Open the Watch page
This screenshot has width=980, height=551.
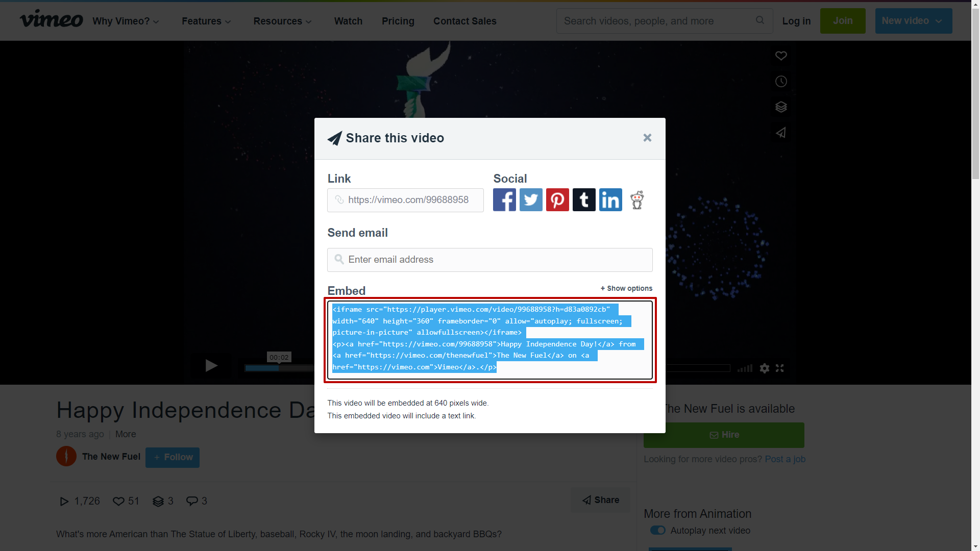pyautogui.click(x=348, y=21)
